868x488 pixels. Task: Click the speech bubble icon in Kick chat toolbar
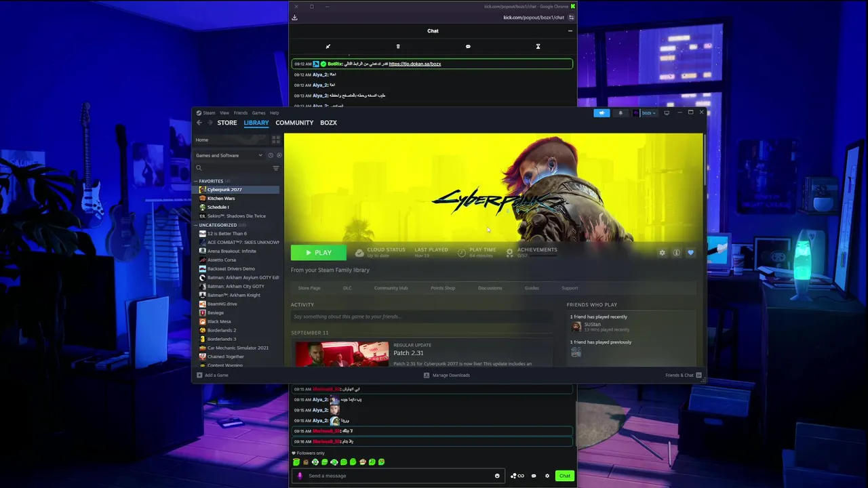point(468,47)
